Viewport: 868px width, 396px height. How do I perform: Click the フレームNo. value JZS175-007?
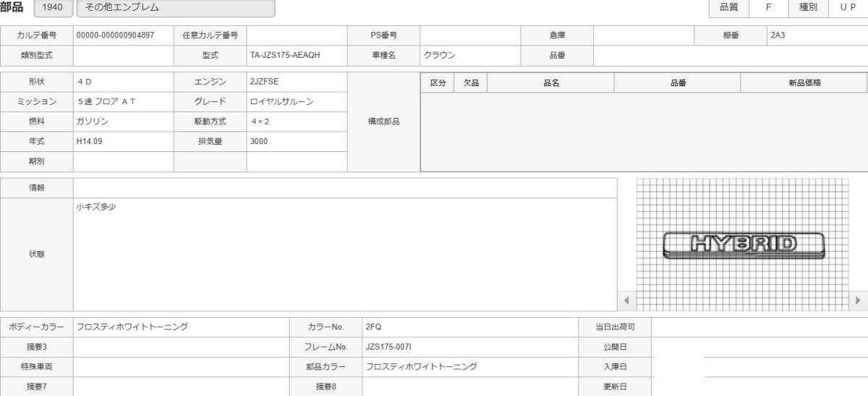click(389, 347)
